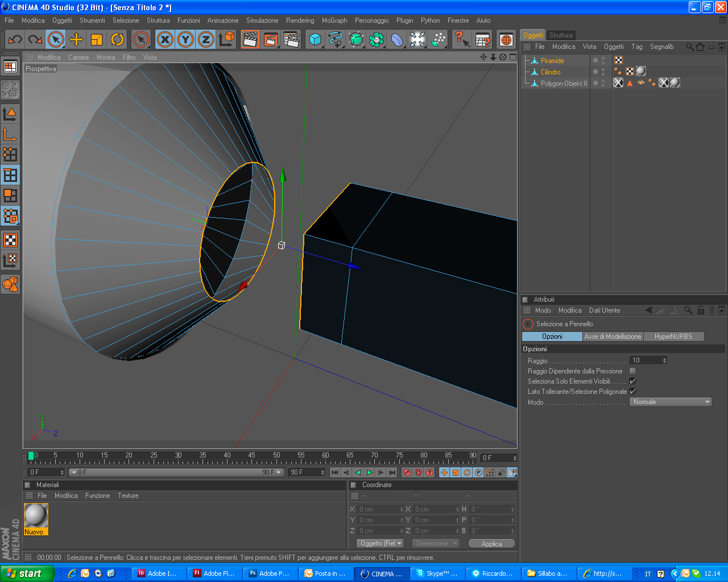Select the Cilindro object in the list
The image size is (728, 582).
(551, 72)
